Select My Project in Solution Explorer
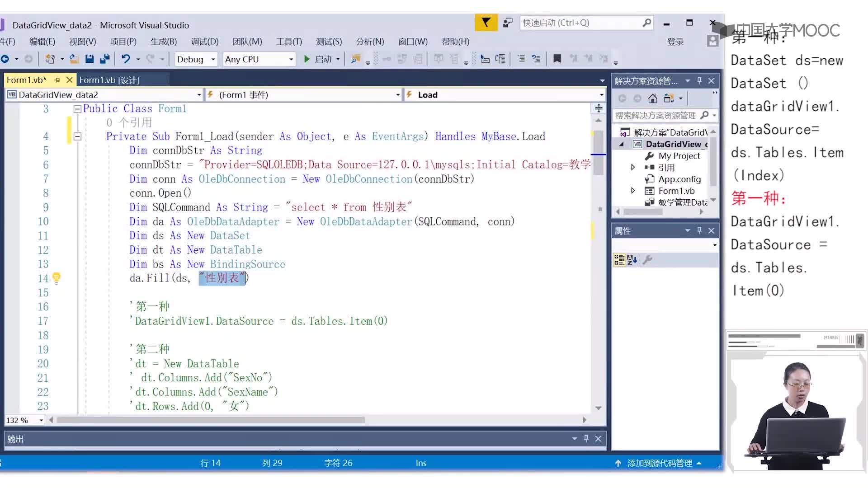 click(679, 155)
